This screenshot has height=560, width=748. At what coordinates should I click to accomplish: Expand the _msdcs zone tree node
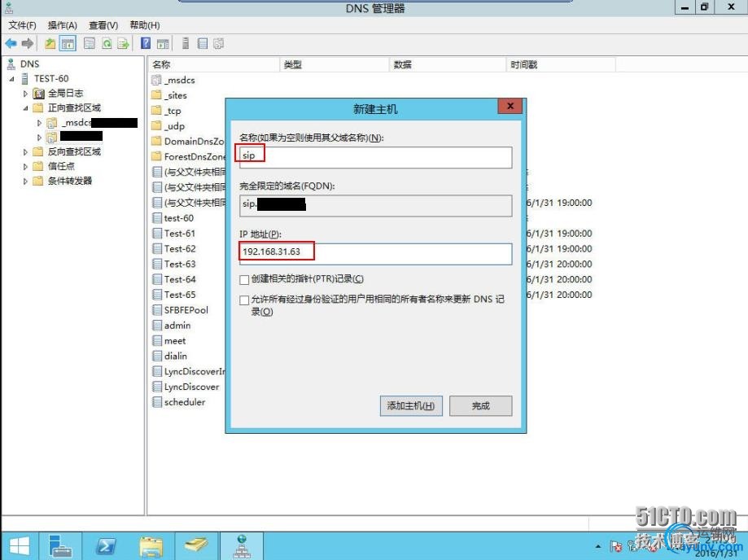tap(39, 123)
